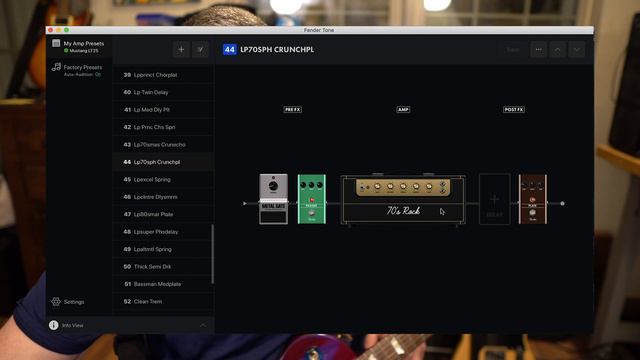Select preset 46 Lpclntre Dlysmrm
Viewport: 640px width, 360px height.
tap(163, 197)
